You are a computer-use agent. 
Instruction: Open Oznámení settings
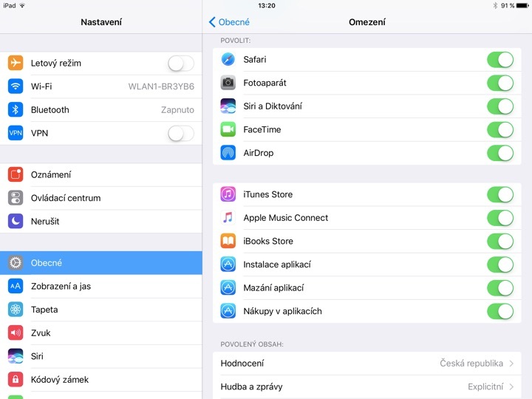[101, 174]
